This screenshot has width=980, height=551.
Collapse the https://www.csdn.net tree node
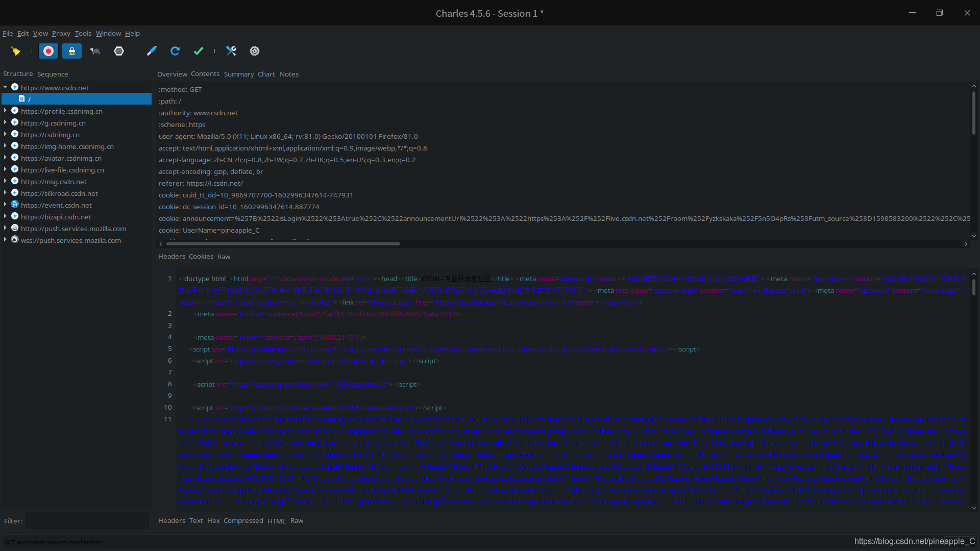coord(5,87)
